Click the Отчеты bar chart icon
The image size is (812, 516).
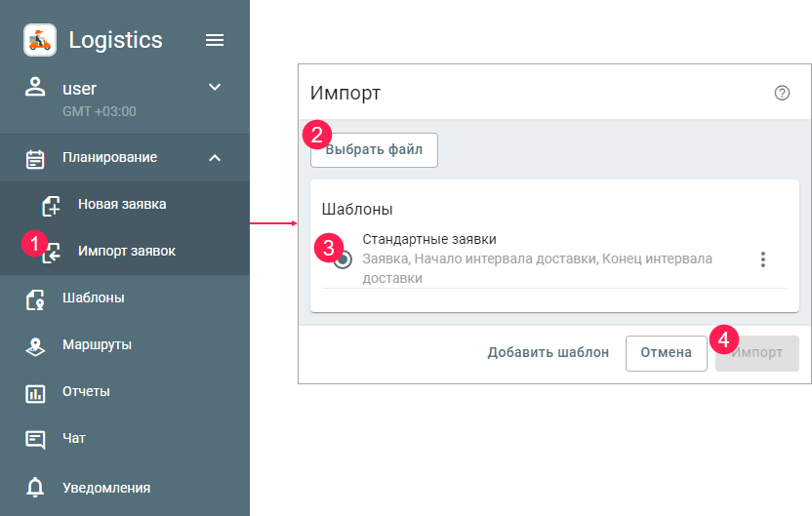(35, 393)
